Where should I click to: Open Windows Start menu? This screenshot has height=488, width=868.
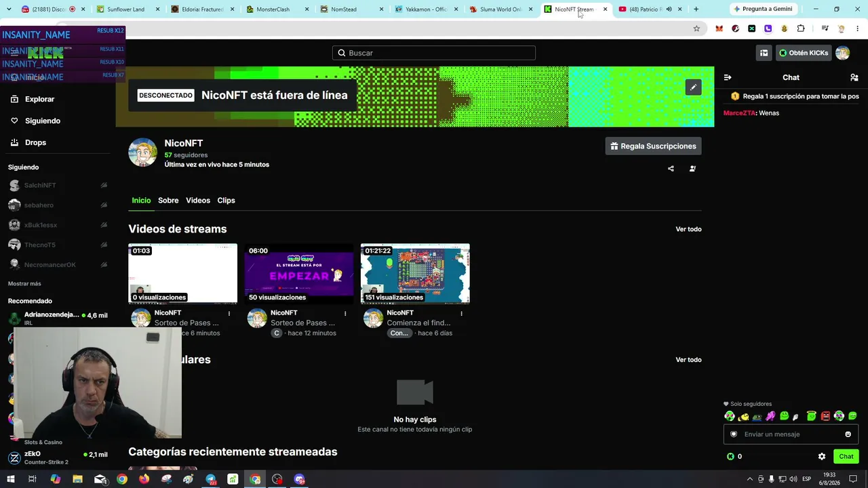[11, 479]
